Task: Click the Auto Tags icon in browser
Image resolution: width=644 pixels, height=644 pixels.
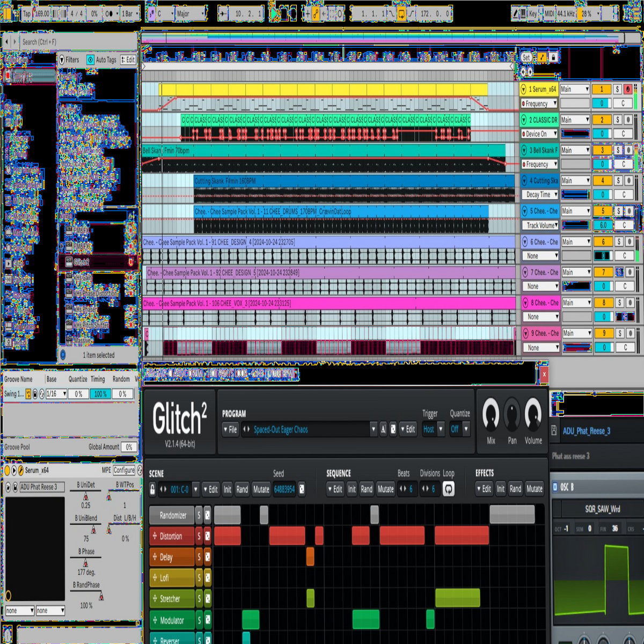Action: tap(90, 60)
